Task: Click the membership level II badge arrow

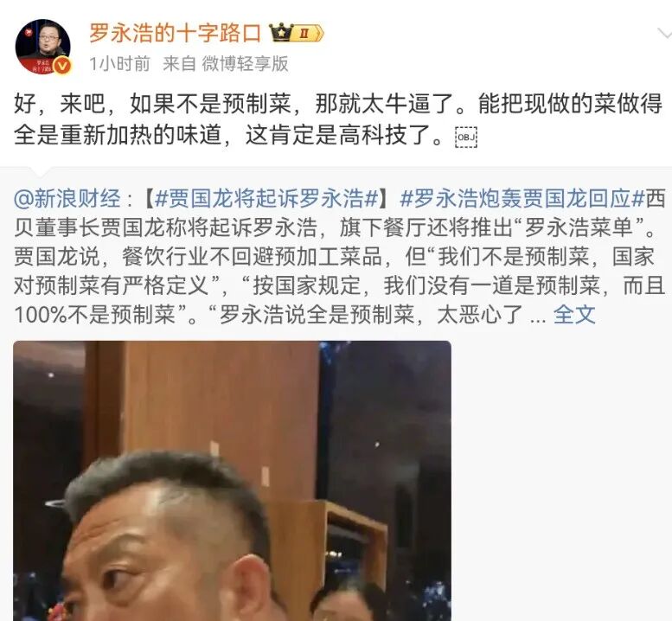Action: coord(307,34)
